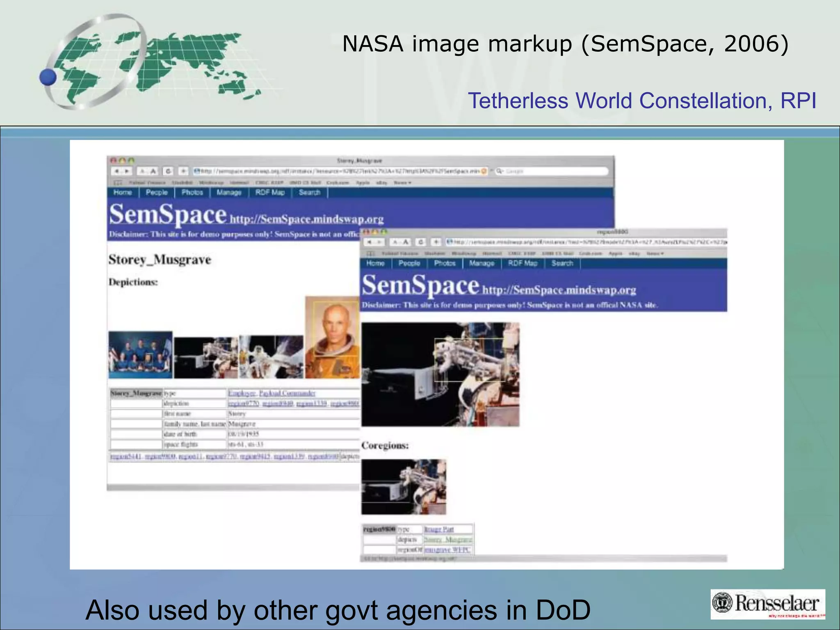The image size is (840, 630).
Task: Open astronaut portrait in orange suit
Action: coord(333,337)
